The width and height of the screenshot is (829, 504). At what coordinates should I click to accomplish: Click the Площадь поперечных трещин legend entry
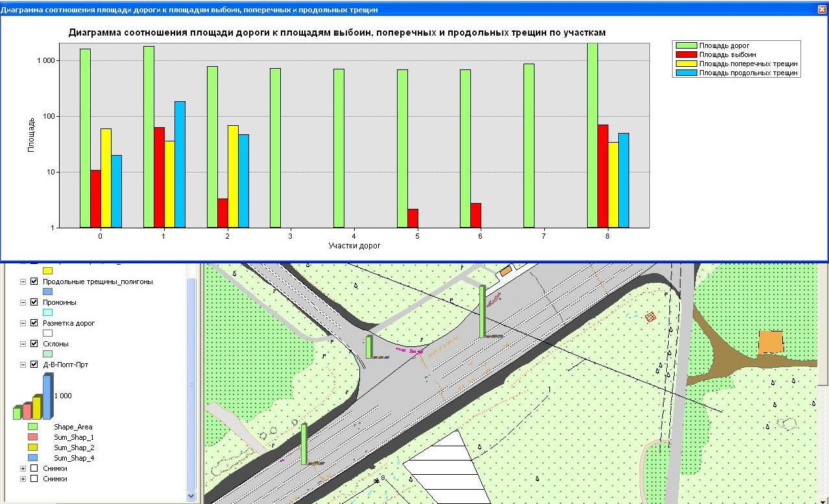(x=748, y=64)
